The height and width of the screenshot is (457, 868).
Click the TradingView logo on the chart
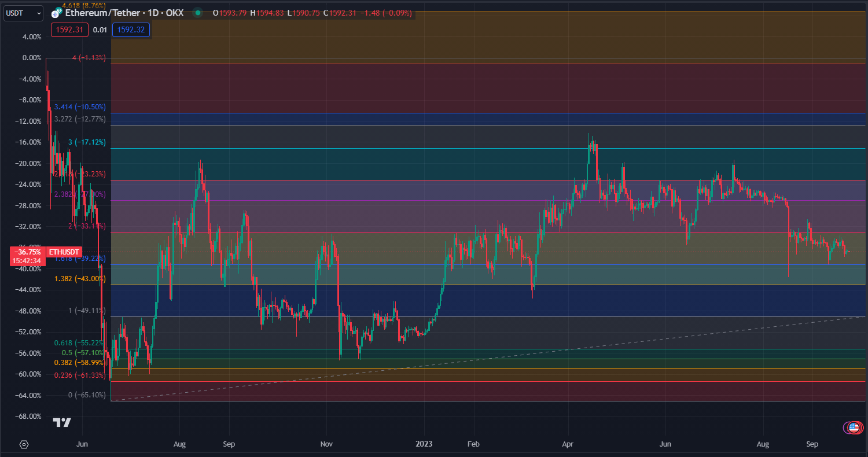[62, 422]
